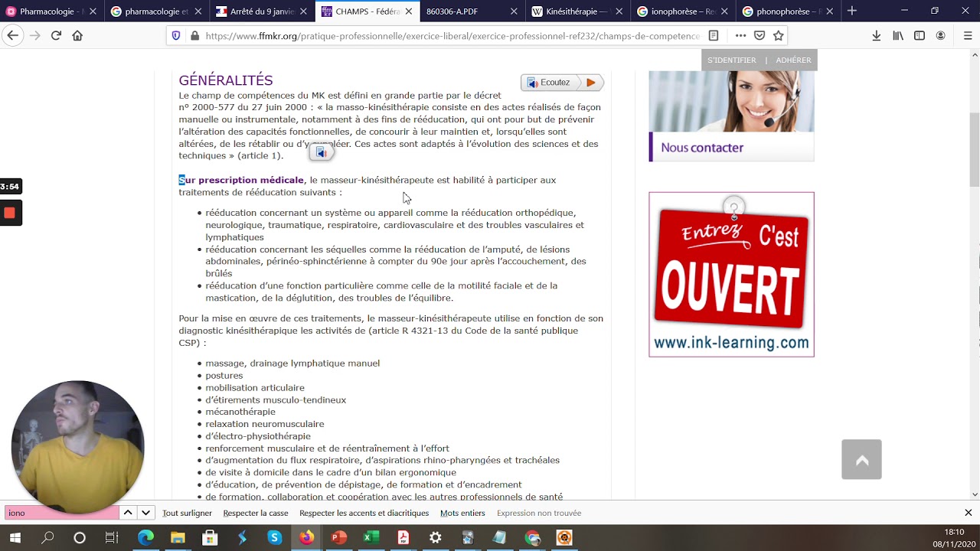Stop recording with red square button
The image size is (980, 551).
click(9, 213)
